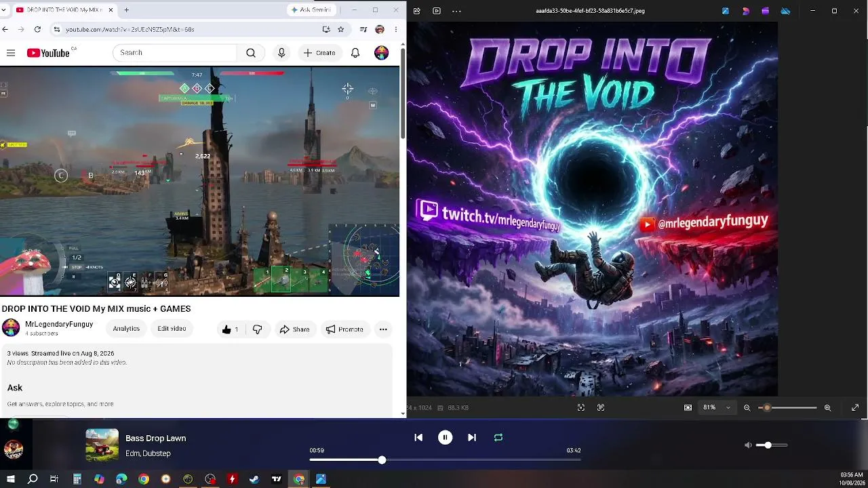This screenshot has width=868, height=488.
Task: Bookmark this page with the star icon
Action: click(x=341, y=29)
